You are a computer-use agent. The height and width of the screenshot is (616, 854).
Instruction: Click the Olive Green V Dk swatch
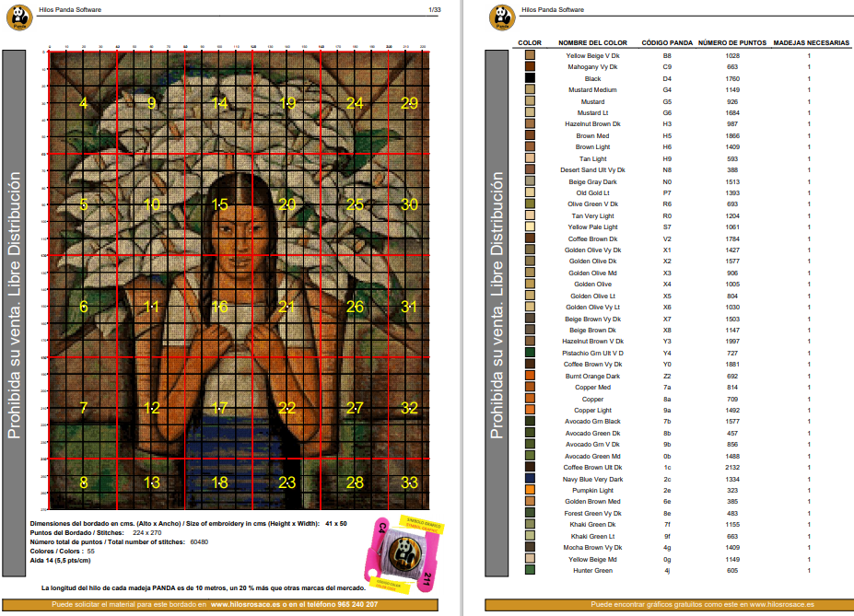pos(530,203)
